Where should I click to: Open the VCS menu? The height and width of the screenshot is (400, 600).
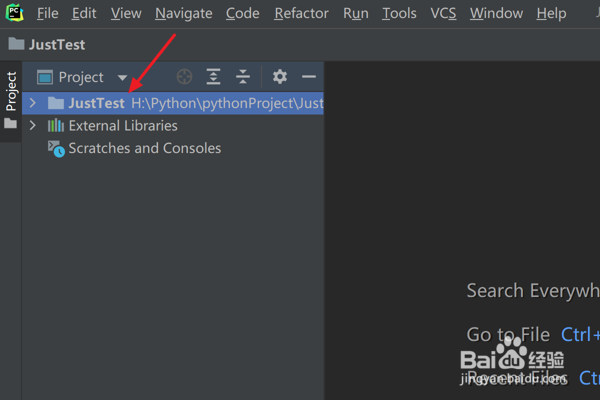(x=443, y=13)
